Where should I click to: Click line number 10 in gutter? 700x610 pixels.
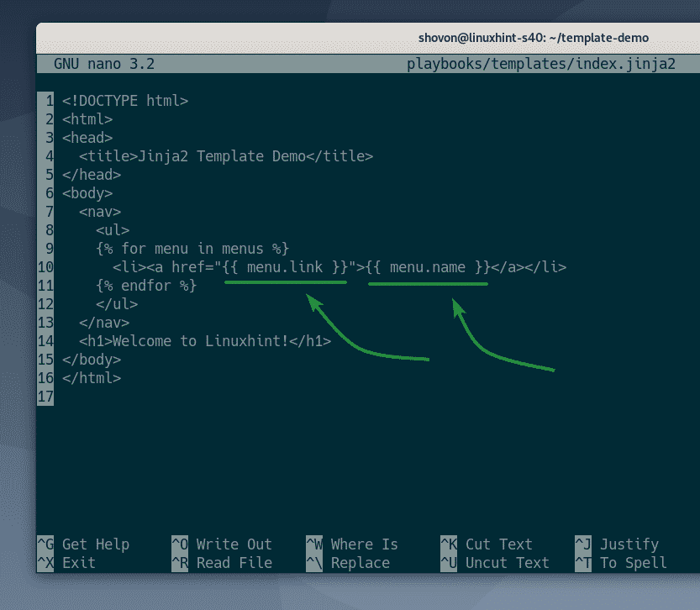[45, 267]
